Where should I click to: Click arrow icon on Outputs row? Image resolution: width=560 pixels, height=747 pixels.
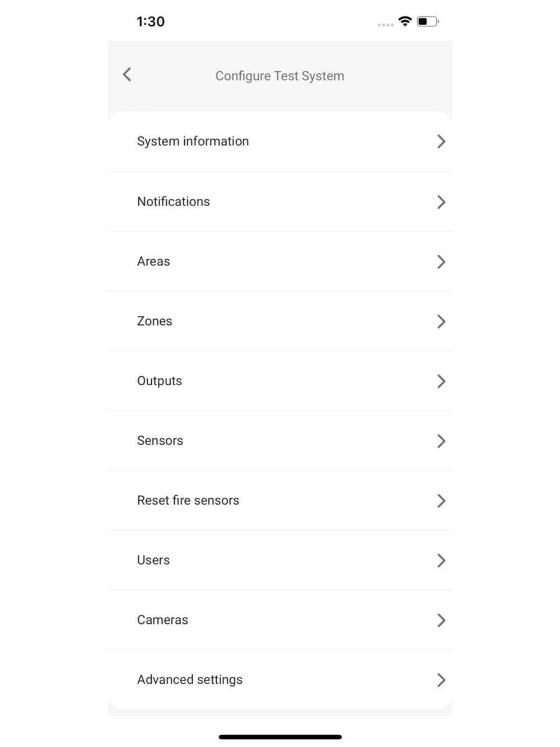tap(441, 381)
